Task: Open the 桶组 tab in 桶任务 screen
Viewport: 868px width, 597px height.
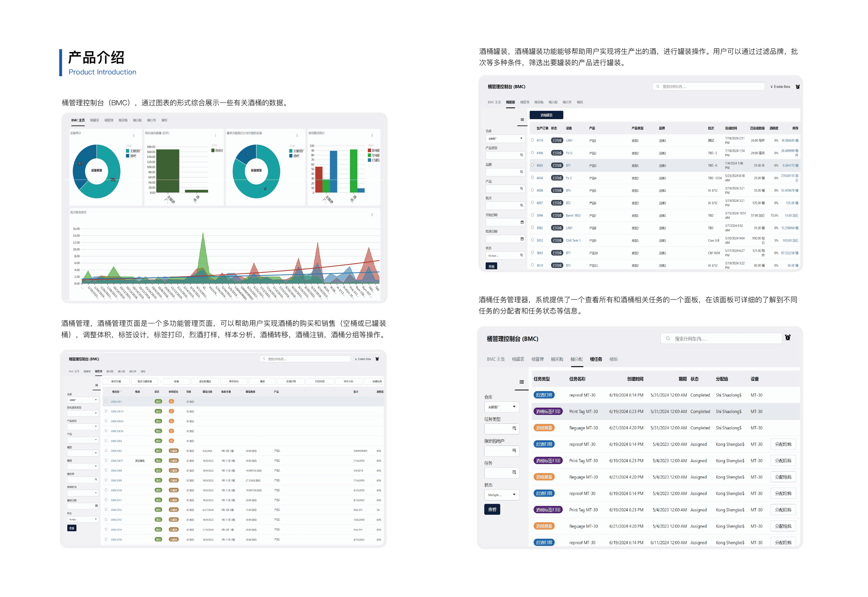Action: point(613,359)
